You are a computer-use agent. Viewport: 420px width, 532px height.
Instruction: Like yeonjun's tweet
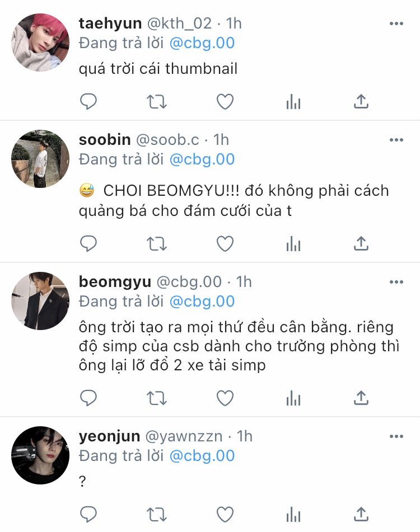click(x=225, y=514)
